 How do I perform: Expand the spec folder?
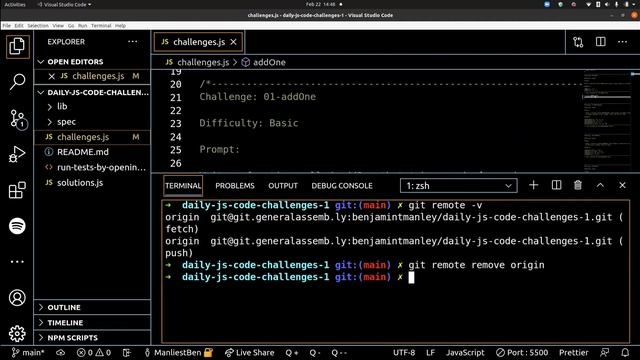pyautogui.click(x=92, y=122)
